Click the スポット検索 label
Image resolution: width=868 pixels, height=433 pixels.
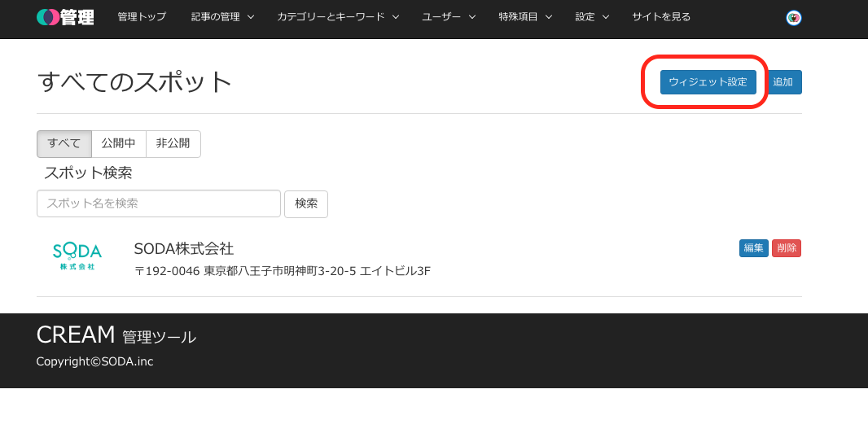pyautogui.click(x=88, y=173)
